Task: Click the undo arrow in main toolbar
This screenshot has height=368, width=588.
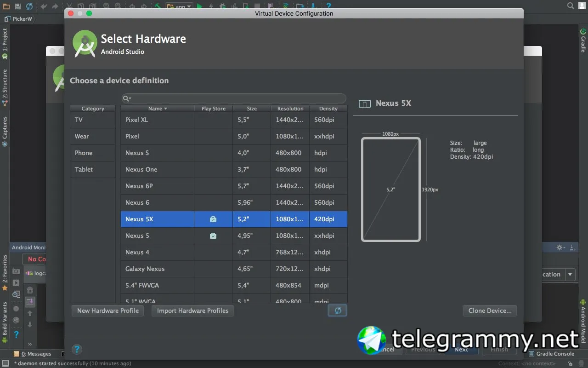Action: tap(44, 6)
